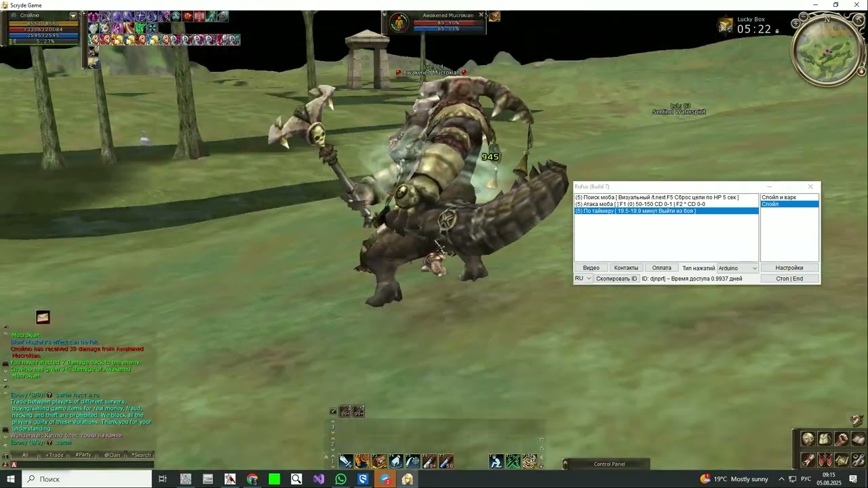Click the Контакты button in Rufus

pyautogui.click(x=626, y=268)
